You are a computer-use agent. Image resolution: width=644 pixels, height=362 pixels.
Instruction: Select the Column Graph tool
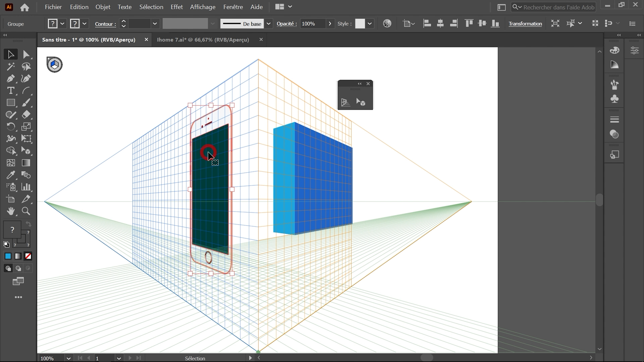tap(26, 187)
